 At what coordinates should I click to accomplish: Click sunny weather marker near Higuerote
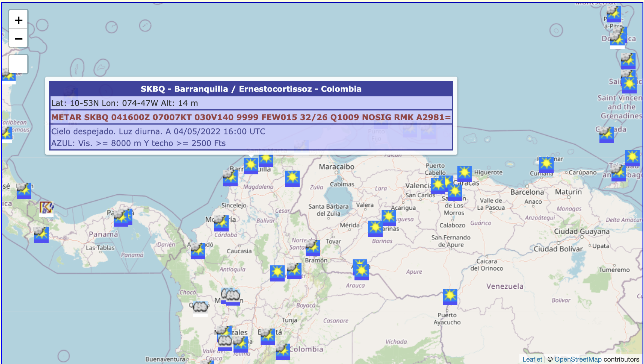click(464, 173)
